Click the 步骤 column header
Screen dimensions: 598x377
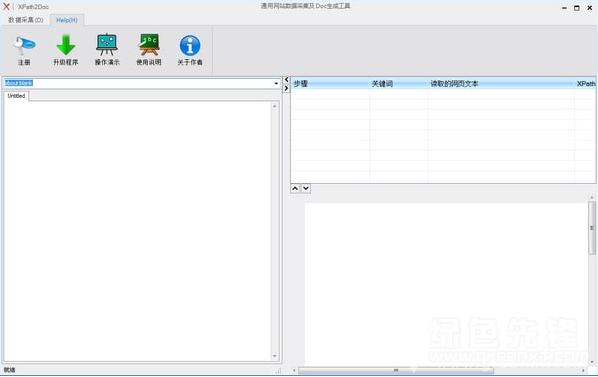point(330,83)
